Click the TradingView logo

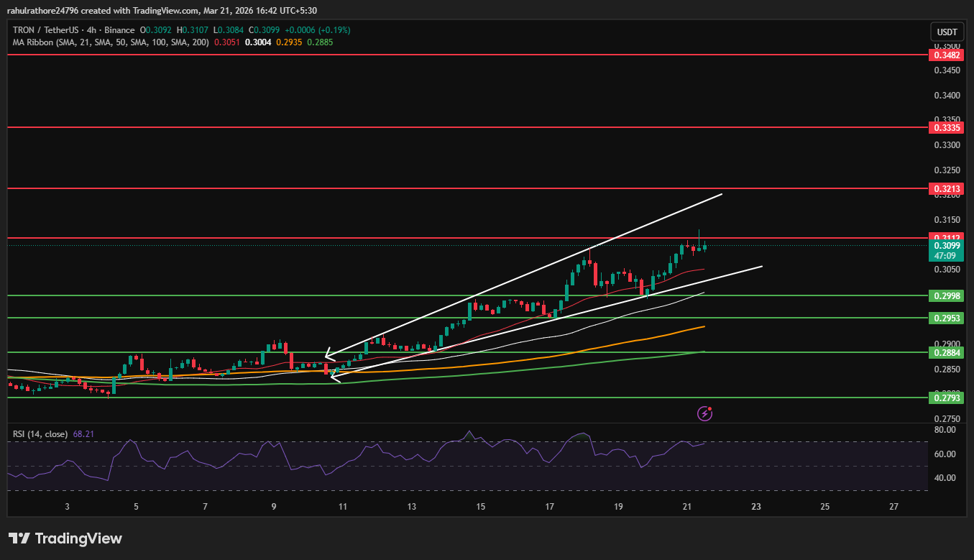[63, 538]
